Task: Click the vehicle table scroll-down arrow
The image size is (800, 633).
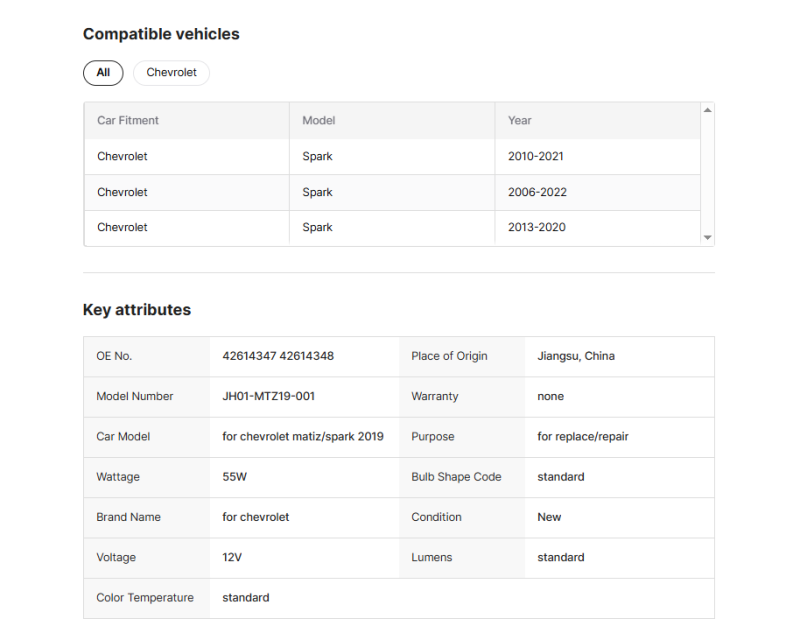Action: click(x=707, y=237)
